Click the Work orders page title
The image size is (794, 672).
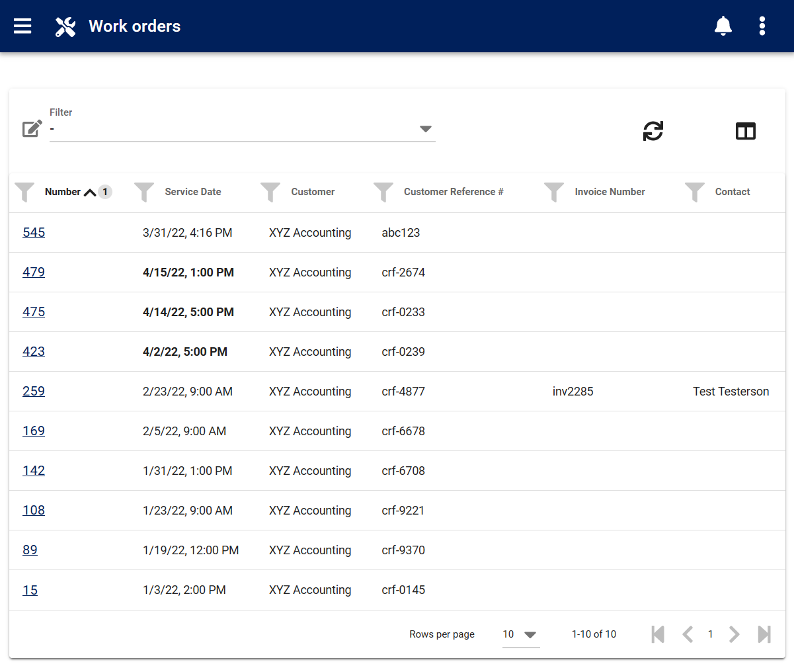[x=135, y=26]
